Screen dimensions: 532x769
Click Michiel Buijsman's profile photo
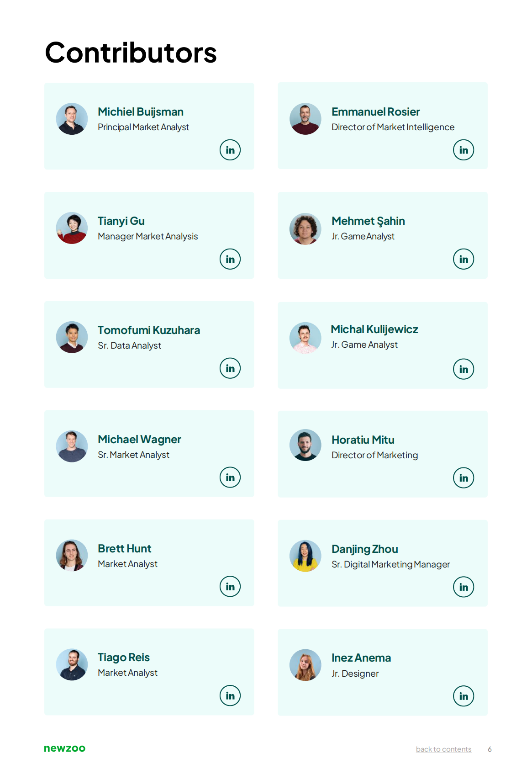click(x=72, y=119)
